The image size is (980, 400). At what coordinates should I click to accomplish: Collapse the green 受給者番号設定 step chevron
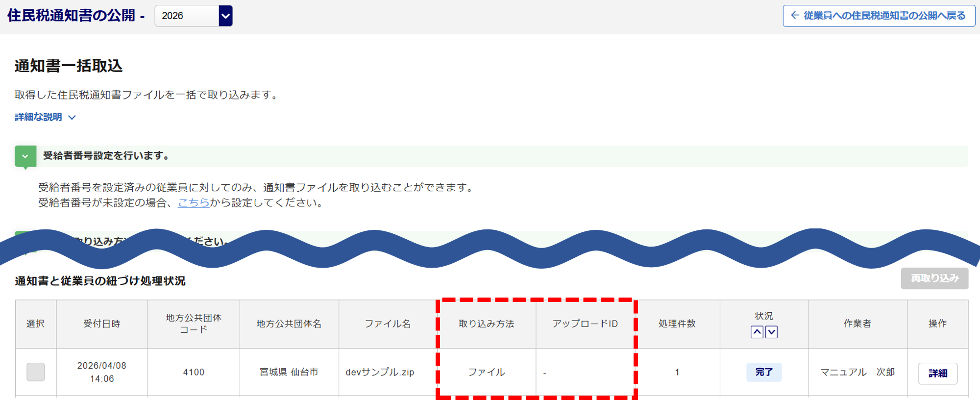tap(25, 156)
